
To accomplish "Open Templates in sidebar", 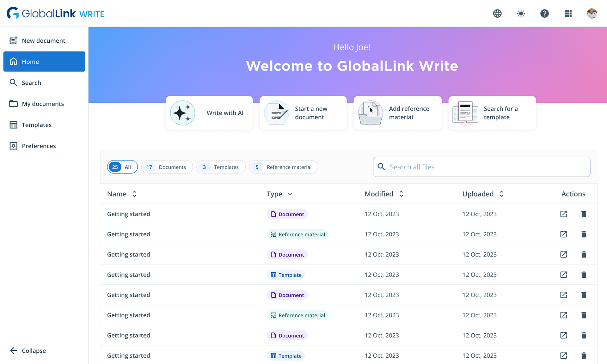I will coord(37,125).
